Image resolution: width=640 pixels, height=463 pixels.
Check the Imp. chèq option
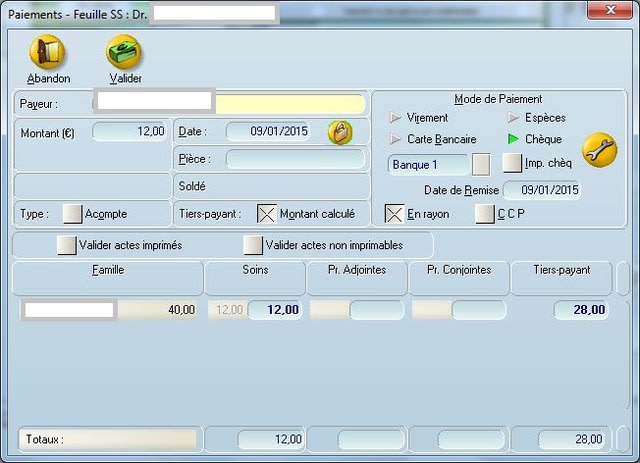[512, 163]
